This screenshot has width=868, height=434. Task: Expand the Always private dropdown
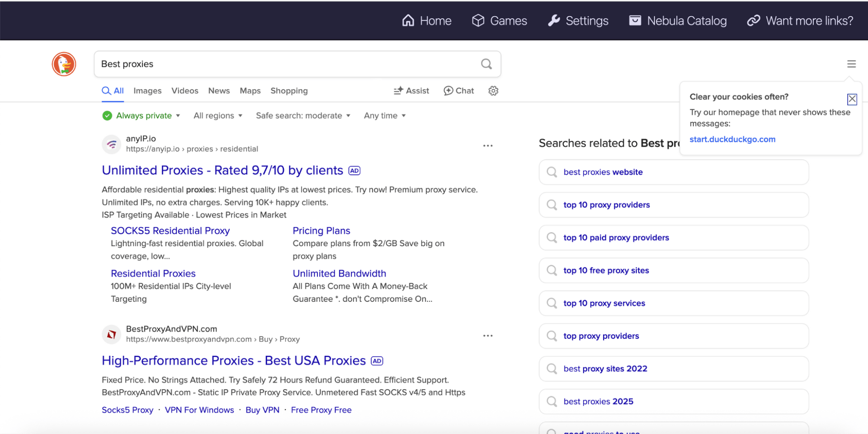coord(142,115)
